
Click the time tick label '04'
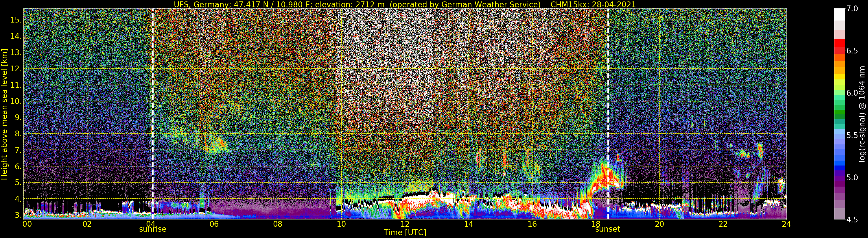(151, 224)
